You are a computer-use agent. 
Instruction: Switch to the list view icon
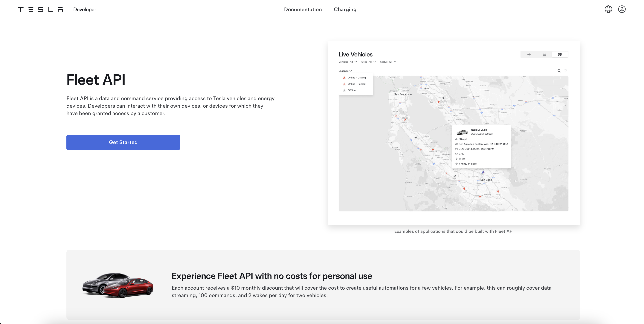pos(544,54)
